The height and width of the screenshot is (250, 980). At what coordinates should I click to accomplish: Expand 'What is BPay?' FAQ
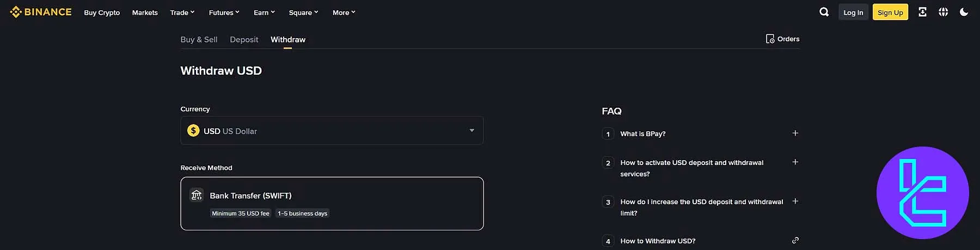click(x=795, y=133)
